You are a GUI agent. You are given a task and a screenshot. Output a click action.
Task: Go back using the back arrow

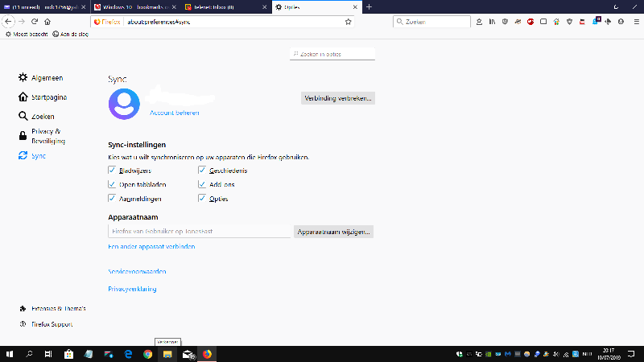tap(8, 22)
